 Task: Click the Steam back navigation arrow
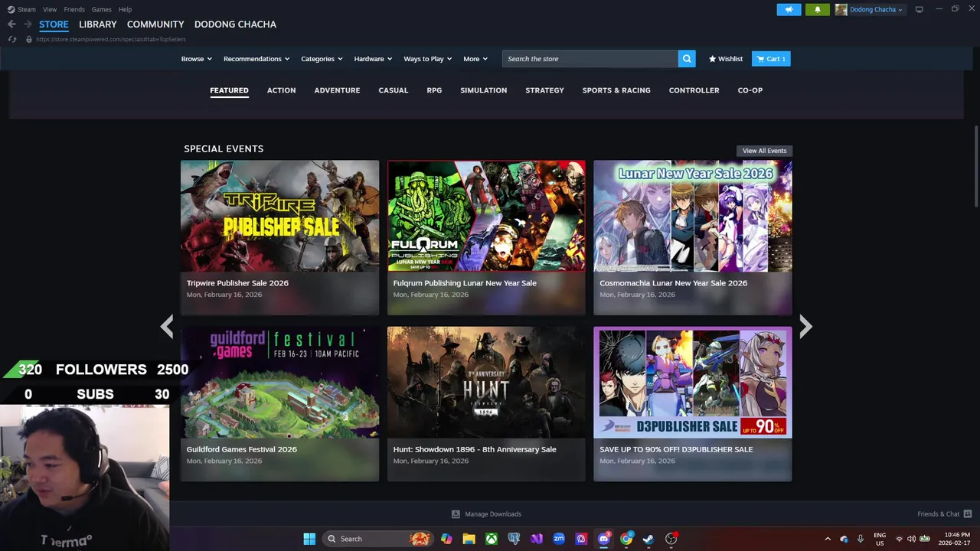11,24
